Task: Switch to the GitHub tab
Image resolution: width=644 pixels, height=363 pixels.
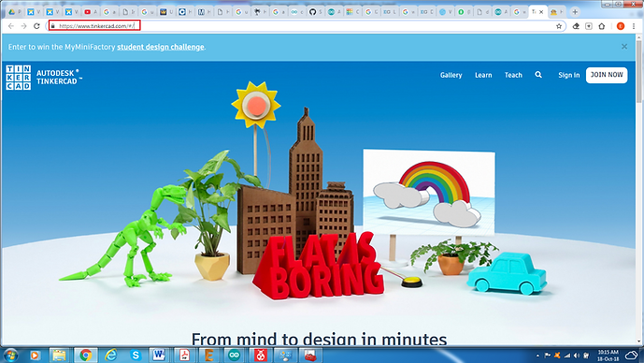Action: pos(315,12)
